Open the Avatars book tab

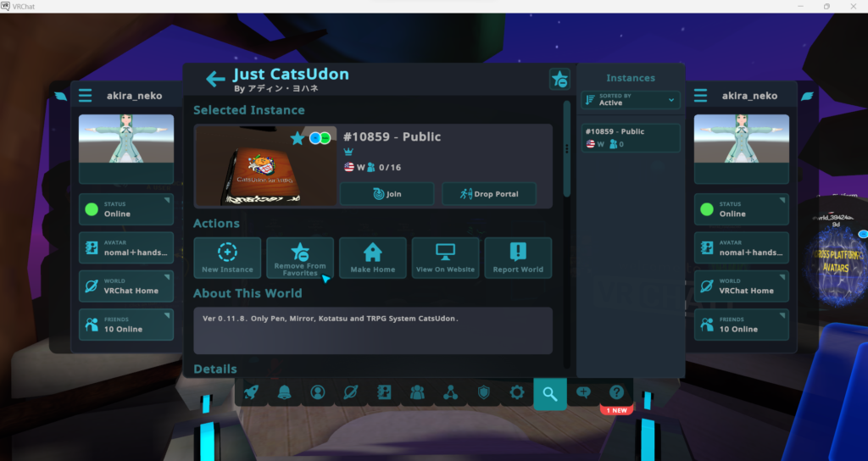tap(384, 393)
